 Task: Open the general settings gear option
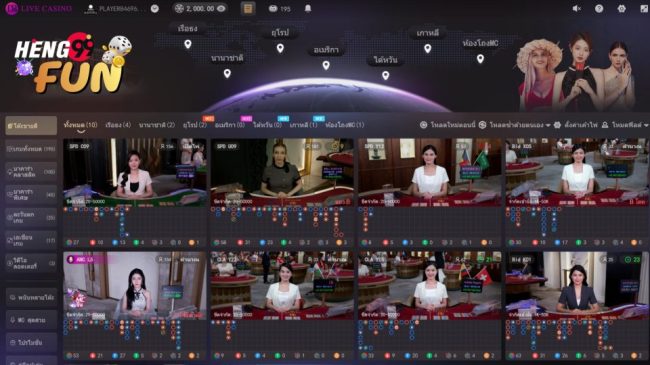coord(576,125)
